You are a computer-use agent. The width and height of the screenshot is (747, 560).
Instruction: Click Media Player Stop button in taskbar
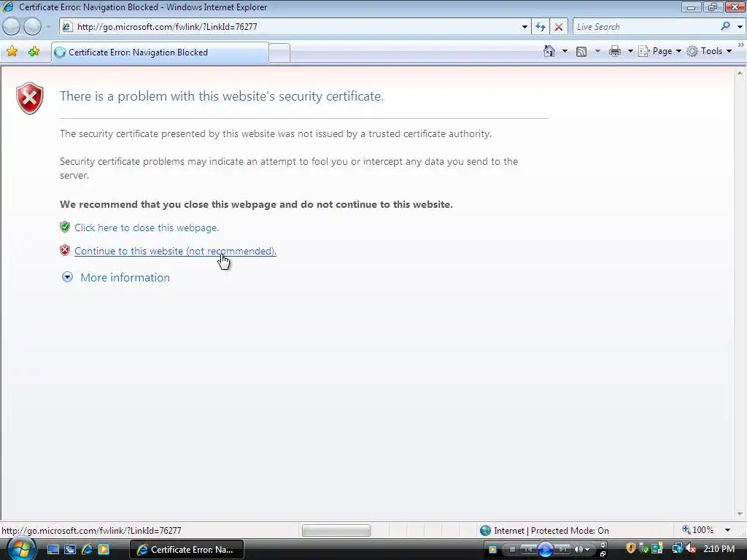tap(512, 550)
